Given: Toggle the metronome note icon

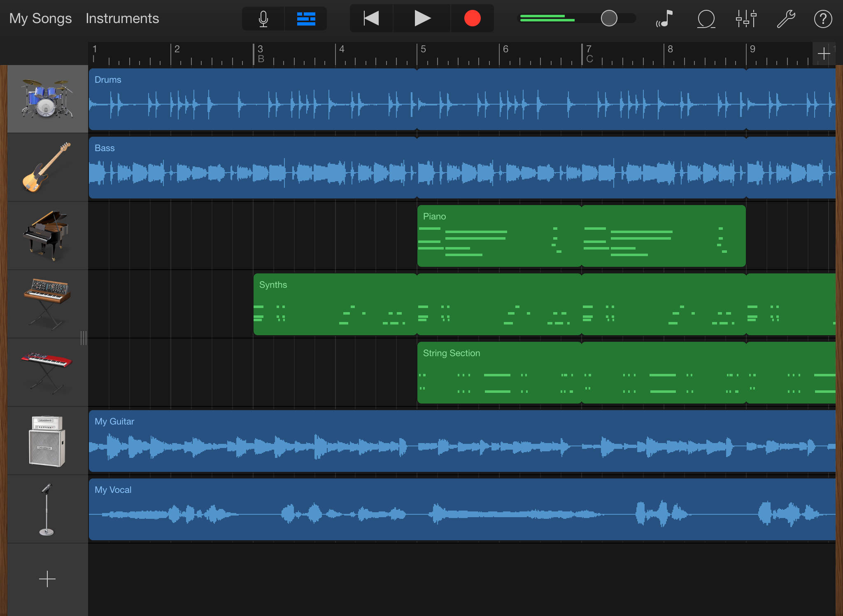Looking at the screenshot, I should 664,19.
